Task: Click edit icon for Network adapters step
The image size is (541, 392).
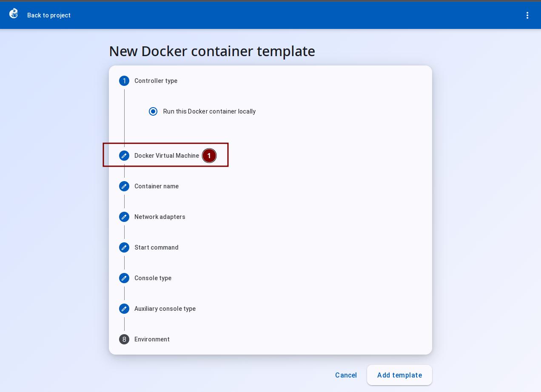Action: point(124,217)
